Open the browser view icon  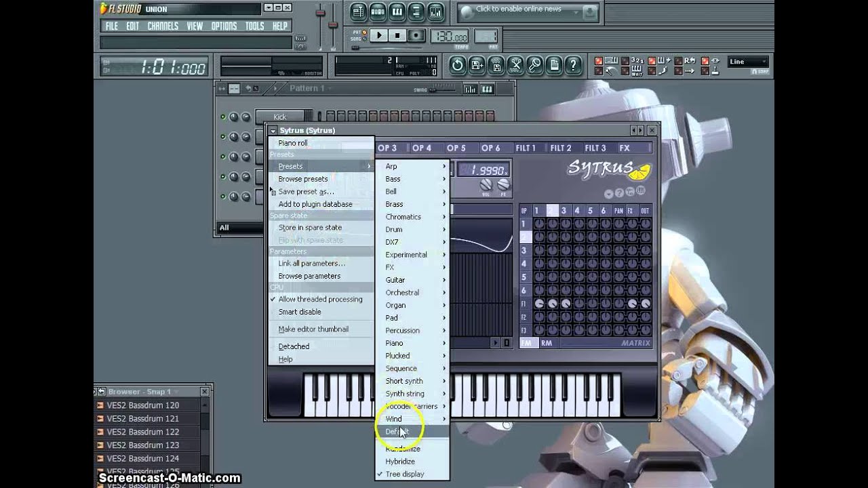[x=416, y=12]
